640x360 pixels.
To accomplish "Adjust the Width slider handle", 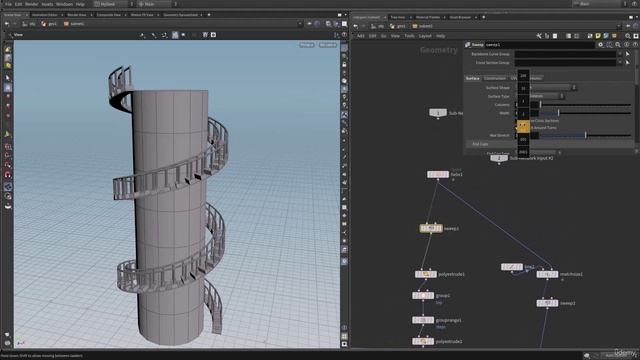I will click(558, 113).
